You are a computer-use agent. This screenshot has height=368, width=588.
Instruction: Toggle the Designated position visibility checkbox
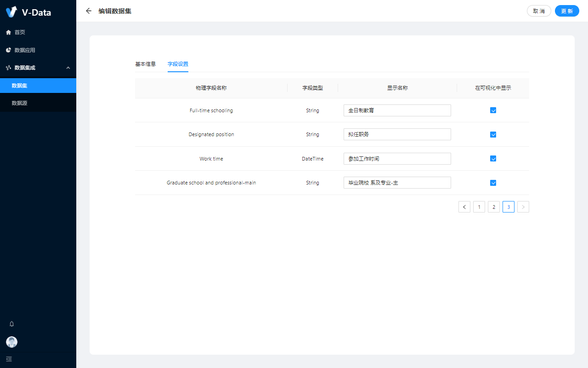[x=493, y=135]
